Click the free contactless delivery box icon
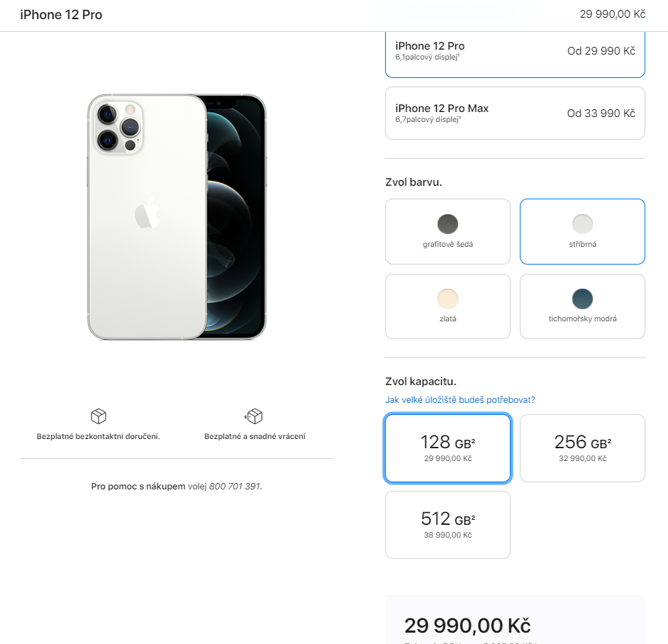 tap(98, 416)
